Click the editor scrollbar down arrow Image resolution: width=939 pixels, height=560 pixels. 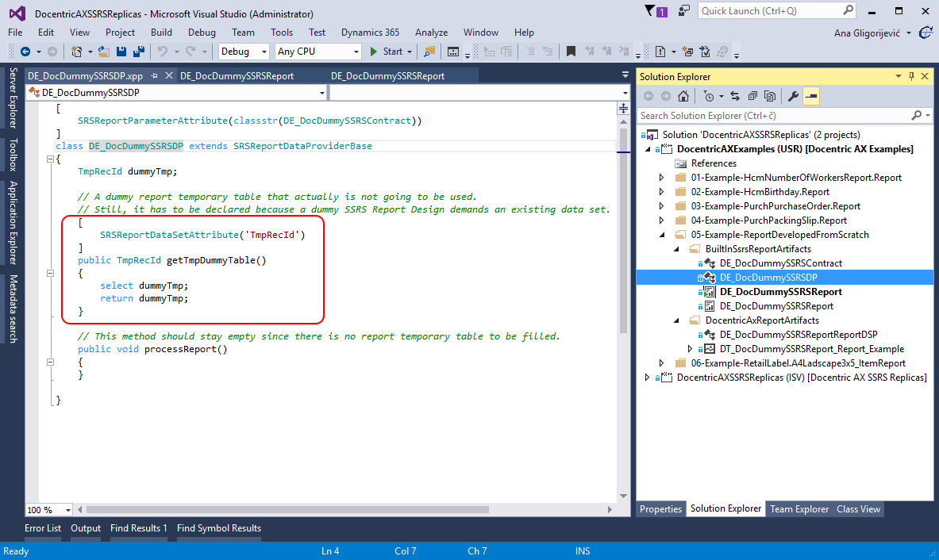click(623, 496)
